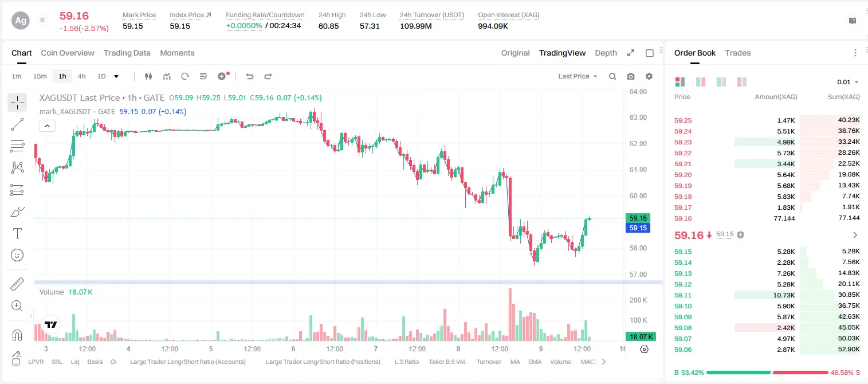Select the 59.11 bid price row
This screenshot has height=384, width=868.
click(767, 295)
